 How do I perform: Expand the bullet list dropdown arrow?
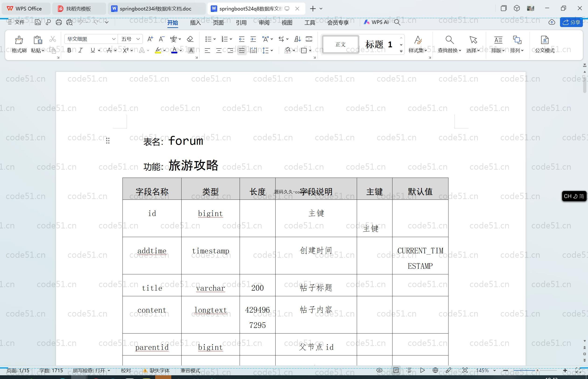215,39
